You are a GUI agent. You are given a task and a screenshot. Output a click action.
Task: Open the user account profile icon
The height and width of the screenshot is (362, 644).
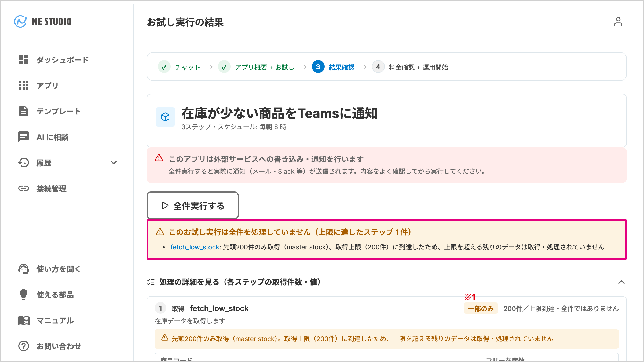click(x=618, y=21)
